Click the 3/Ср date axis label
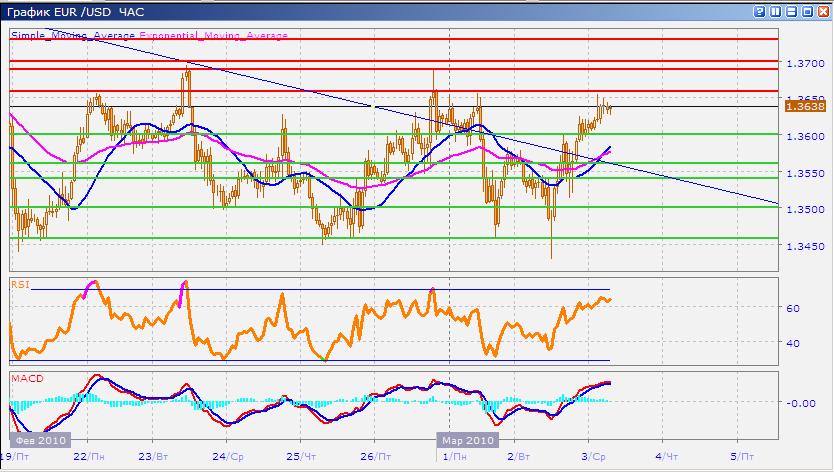The width and height of the screenshot is (834, 472). (594, 456)
